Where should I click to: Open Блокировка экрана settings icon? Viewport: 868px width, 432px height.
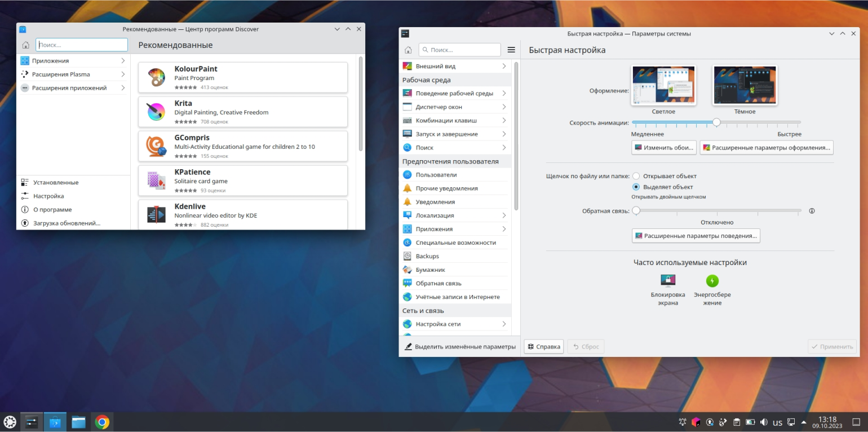[x=668, y=280]
